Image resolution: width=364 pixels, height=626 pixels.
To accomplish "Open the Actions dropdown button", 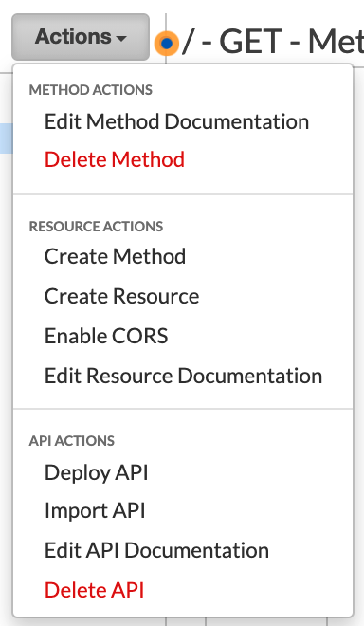I will coord(81,37).
